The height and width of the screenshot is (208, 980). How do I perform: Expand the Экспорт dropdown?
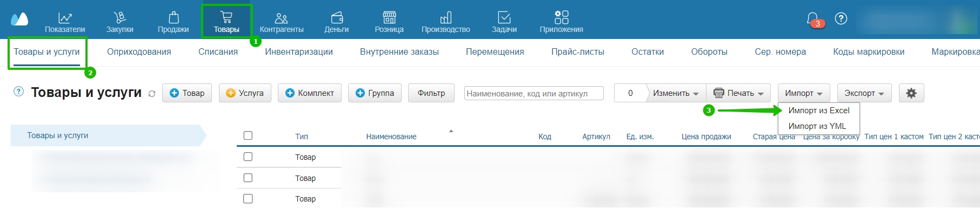click(864, 93)
